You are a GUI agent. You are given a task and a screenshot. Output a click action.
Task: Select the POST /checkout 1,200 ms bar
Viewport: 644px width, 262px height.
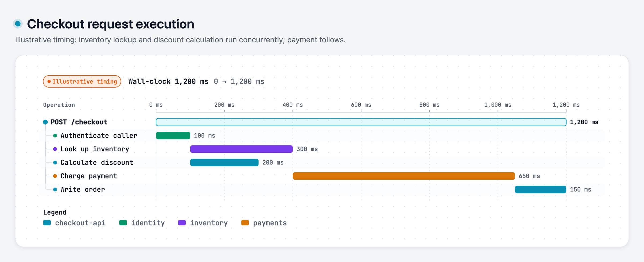click(361, 122)
